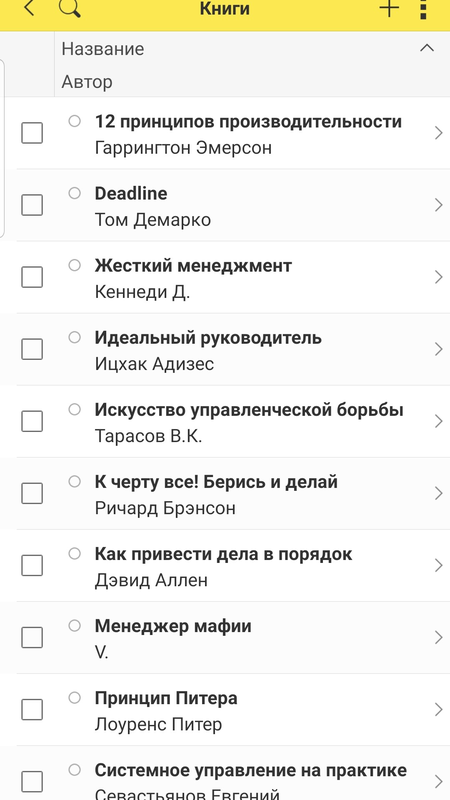Click the round status marker beside Deadline
The height and width of the screenshot is (800, 450).
pos(74,193)
